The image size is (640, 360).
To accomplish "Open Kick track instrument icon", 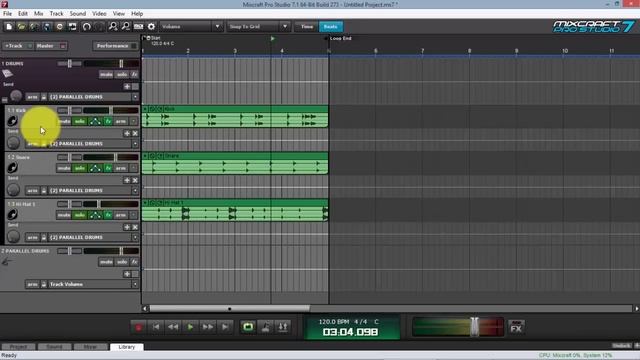I will tap(13, 121).
